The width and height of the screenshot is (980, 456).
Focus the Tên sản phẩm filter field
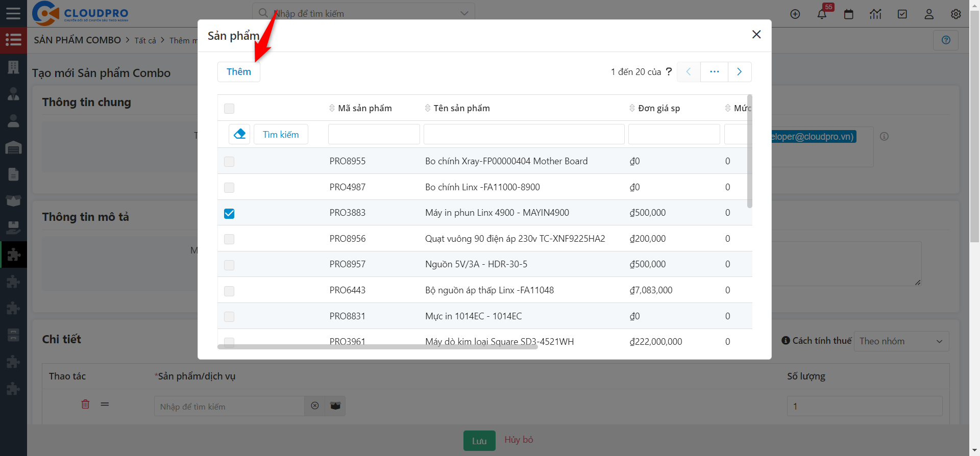(x=524, y=134)
